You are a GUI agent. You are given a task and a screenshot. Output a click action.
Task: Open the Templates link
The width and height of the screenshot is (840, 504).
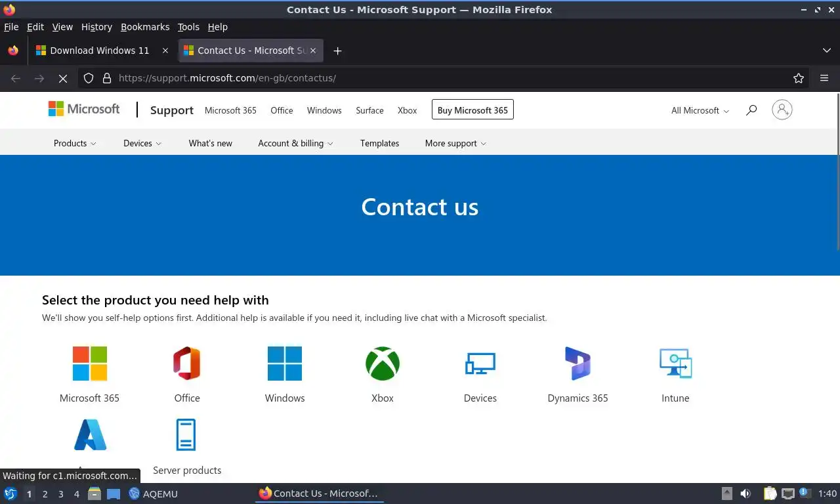379,143
